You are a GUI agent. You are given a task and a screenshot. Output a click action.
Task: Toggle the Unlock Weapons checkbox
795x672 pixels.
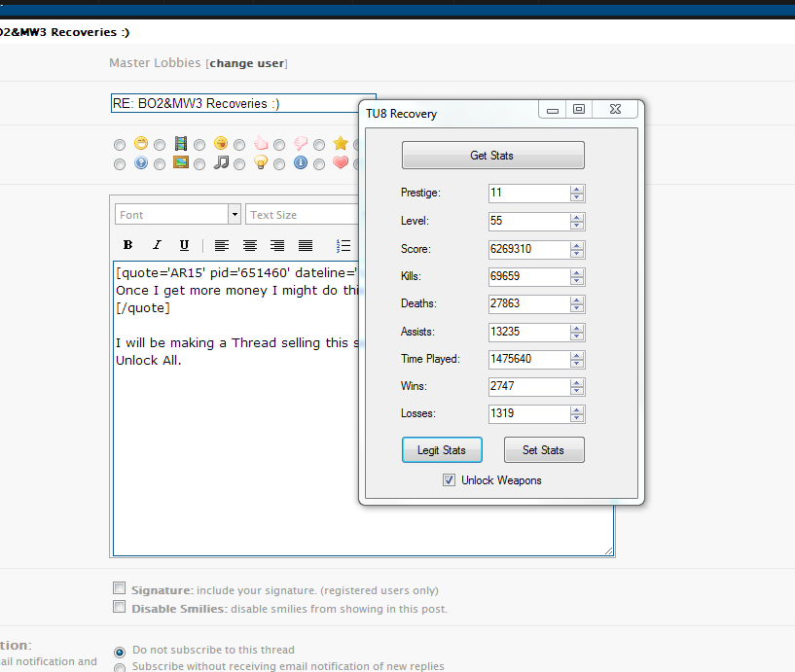[449, 479]
